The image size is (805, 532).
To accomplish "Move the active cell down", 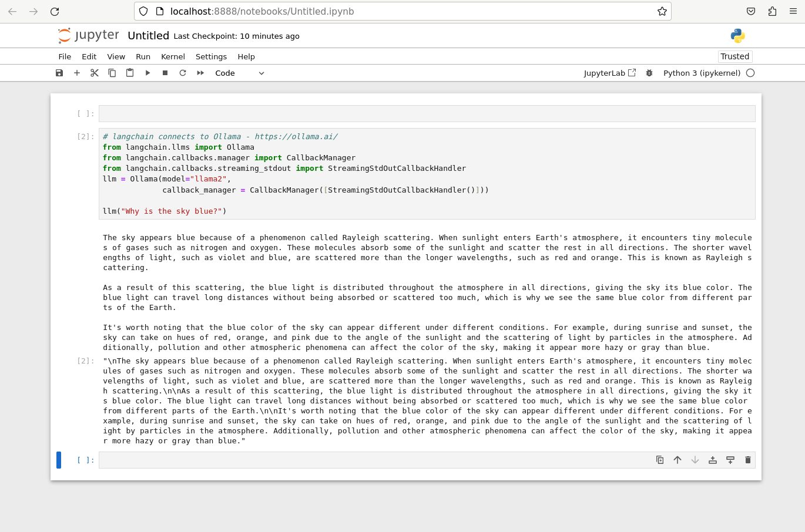I will 695,460.
